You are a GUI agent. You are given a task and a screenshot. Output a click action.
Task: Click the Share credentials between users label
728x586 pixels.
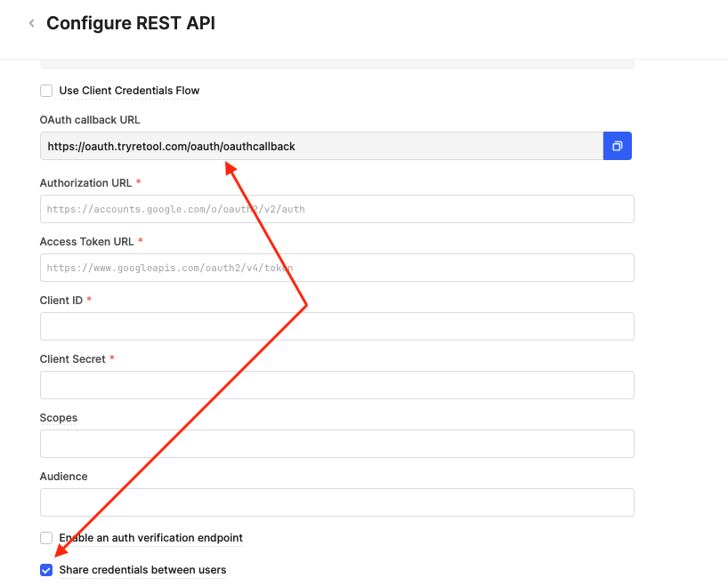142,570
